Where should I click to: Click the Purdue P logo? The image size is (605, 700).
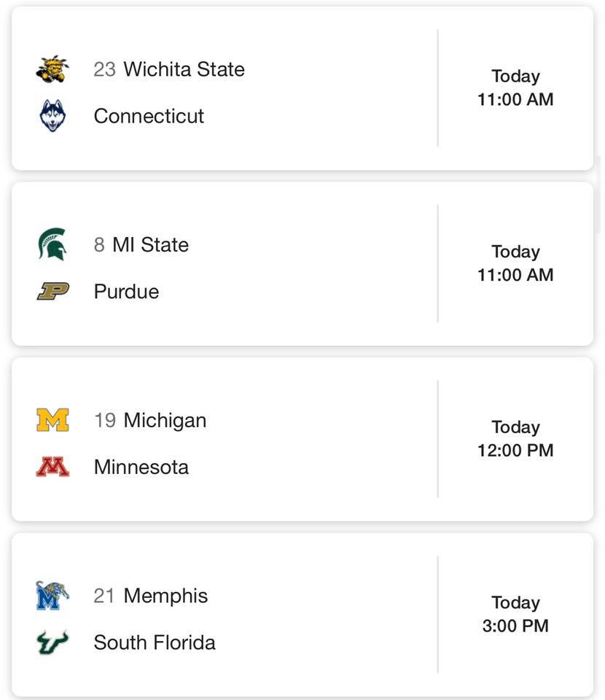click(x=52, y=291)
